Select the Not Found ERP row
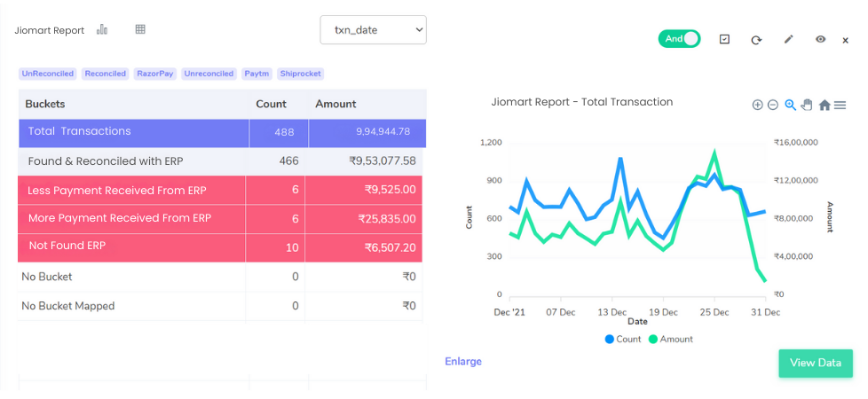Screen dimensions: 868x399 [x=220, y=248]
